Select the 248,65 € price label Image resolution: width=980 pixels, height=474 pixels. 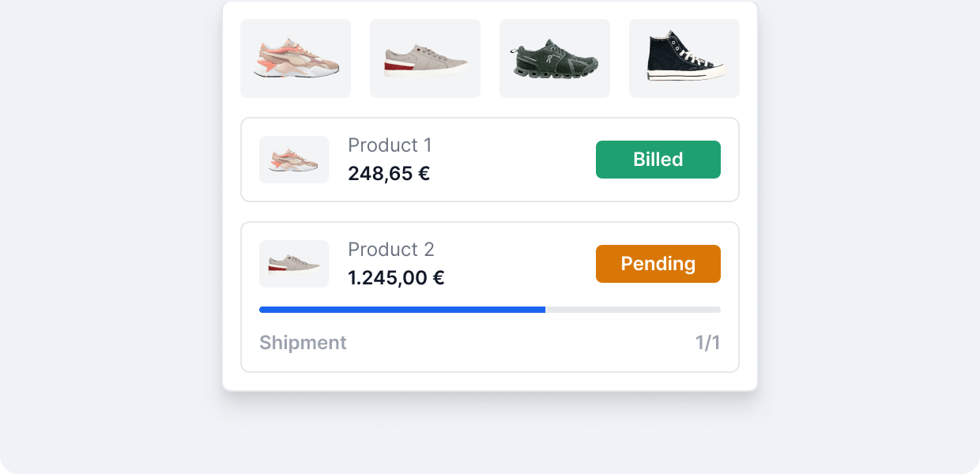389,174
